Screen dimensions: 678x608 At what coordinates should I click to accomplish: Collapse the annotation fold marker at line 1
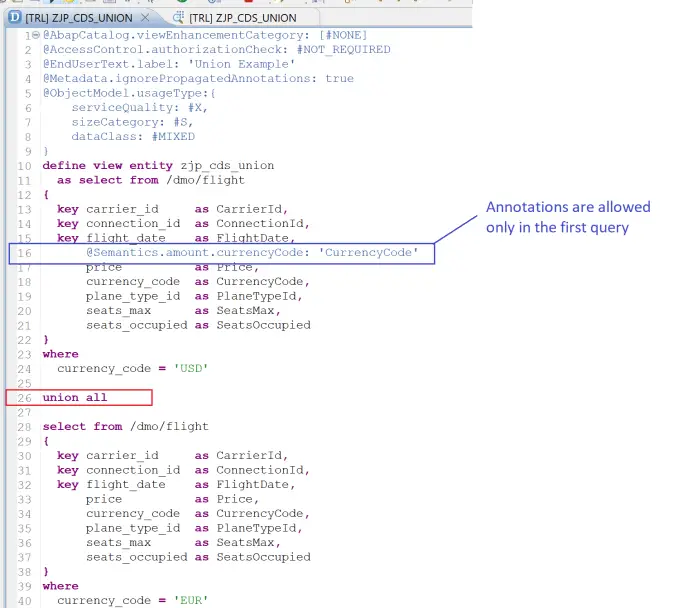36,35
